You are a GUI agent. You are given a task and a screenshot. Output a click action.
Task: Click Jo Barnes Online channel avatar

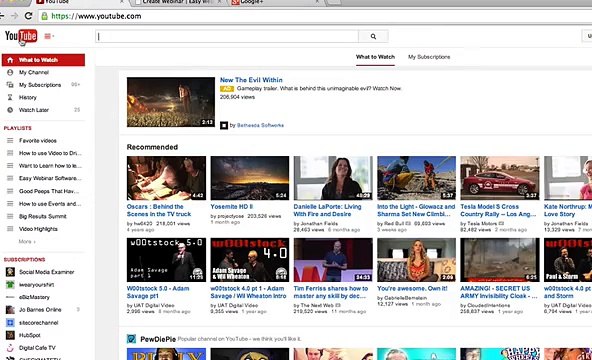(10, 310)
